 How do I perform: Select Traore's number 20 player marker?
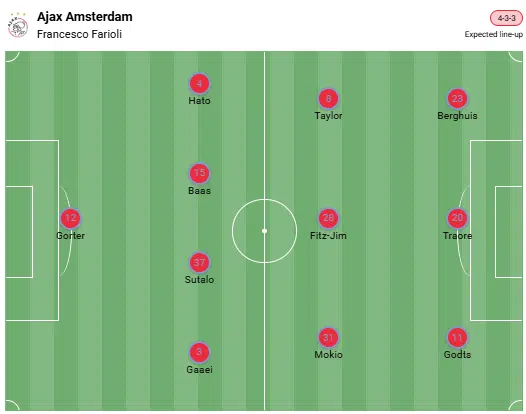point(457,218)
